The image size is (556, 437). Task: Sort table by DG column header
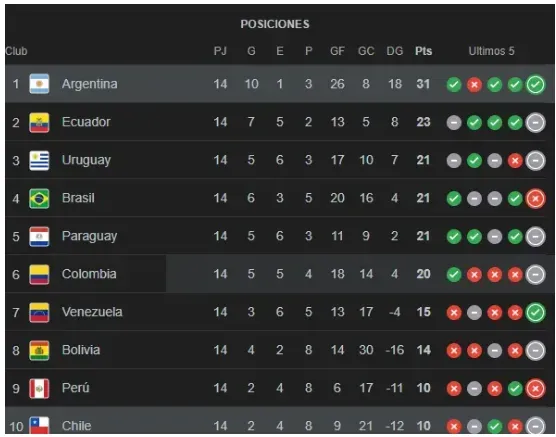(395, 51)
